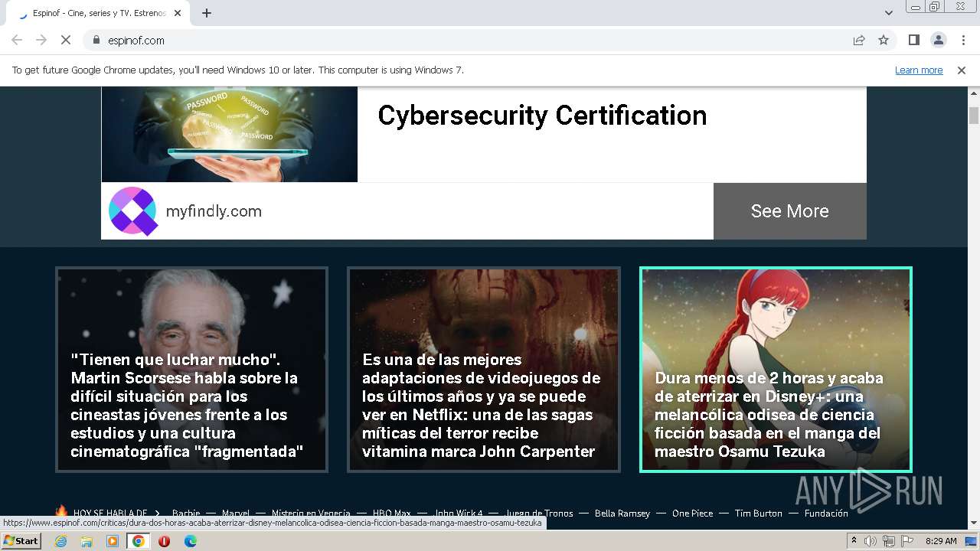Select the Barbie trending topic
Screen dimensions: 980x551
pyautogui.click(x=186, y=514)
